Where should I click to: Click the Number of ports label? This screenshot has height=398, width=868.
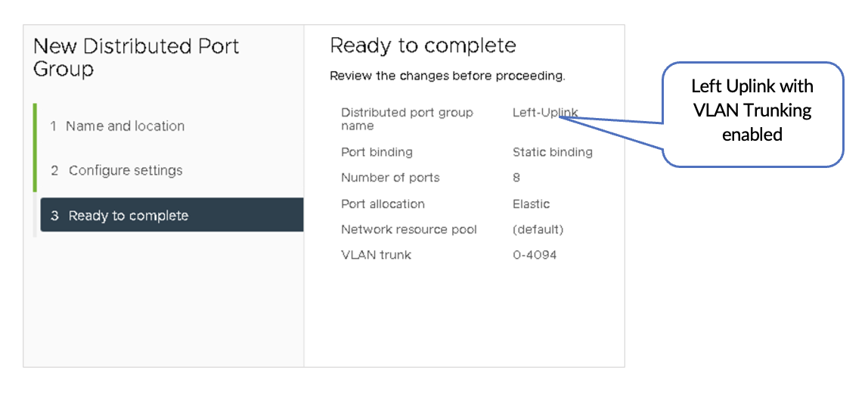click(x=390, y=178)
